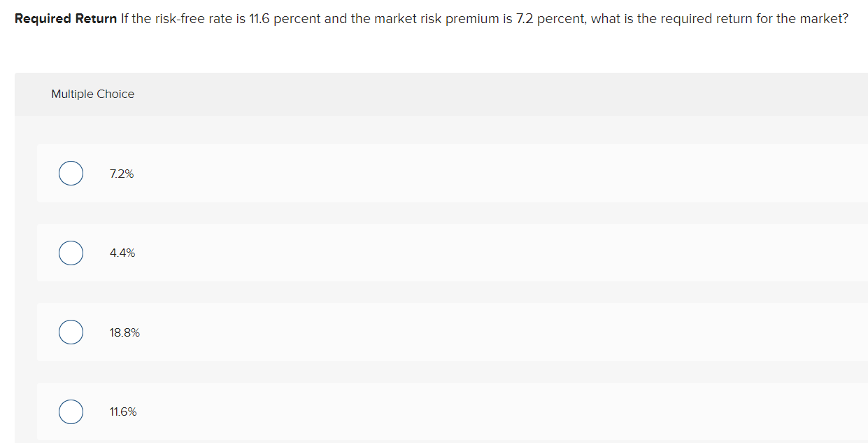Click the 4.4% answer label text
Screen dimensions: 868x443
(122, 253)
